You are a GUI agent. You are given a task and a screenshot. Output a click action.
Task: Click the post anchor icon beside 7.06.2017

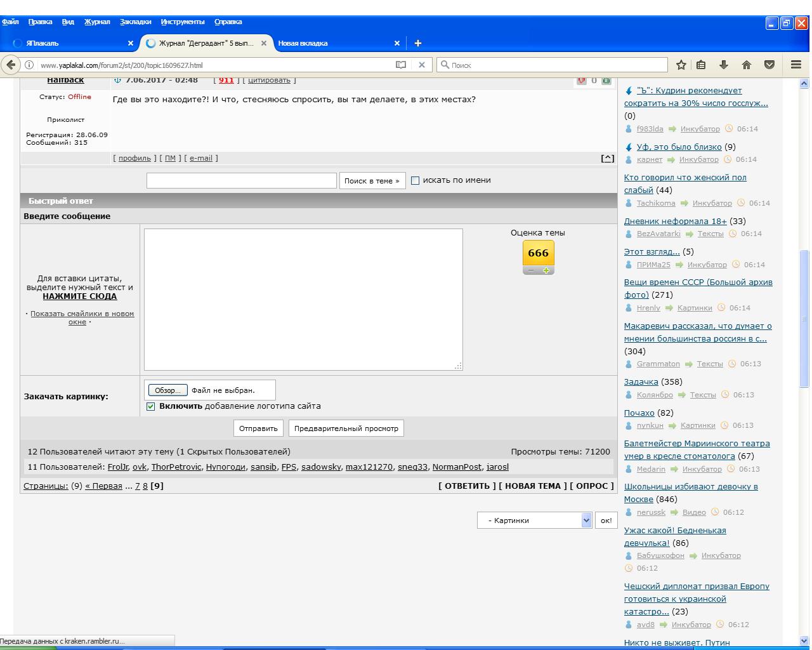coord(117,80)
